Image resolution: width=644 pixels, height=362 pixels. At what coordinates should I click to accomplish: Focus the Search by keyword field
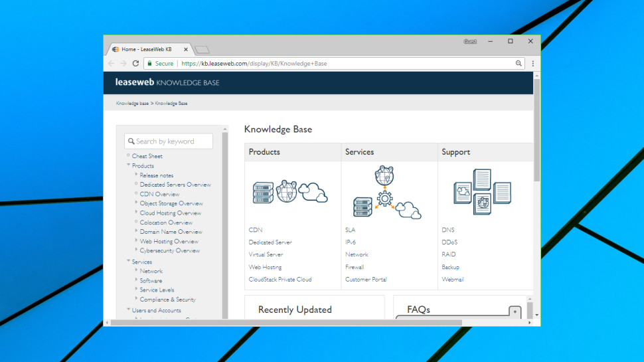169,141
